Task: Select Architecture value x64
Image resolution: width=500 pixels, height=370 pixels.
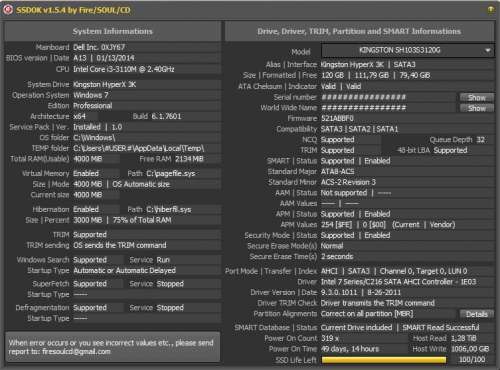Action: tap(79, 116)
